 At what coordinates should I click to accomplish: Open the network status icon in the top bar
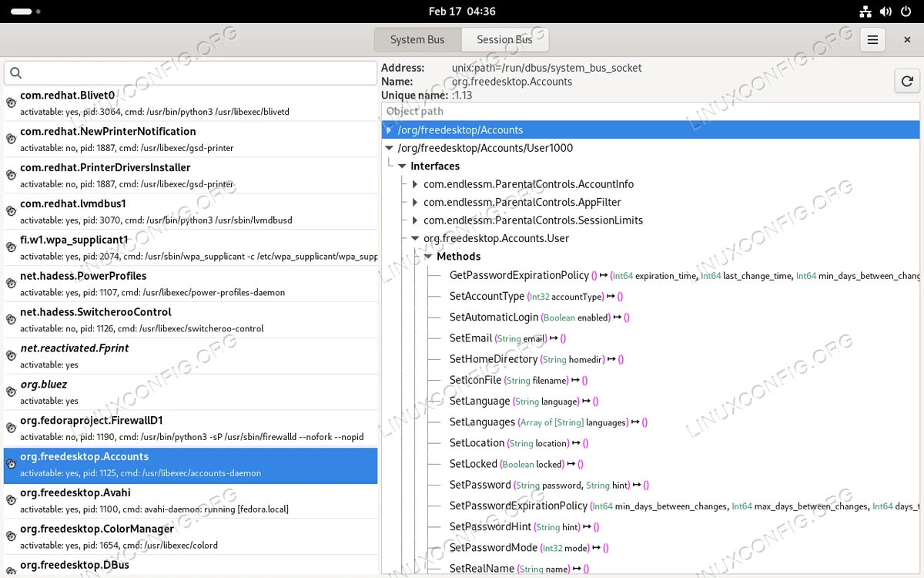tap(865, 12)
